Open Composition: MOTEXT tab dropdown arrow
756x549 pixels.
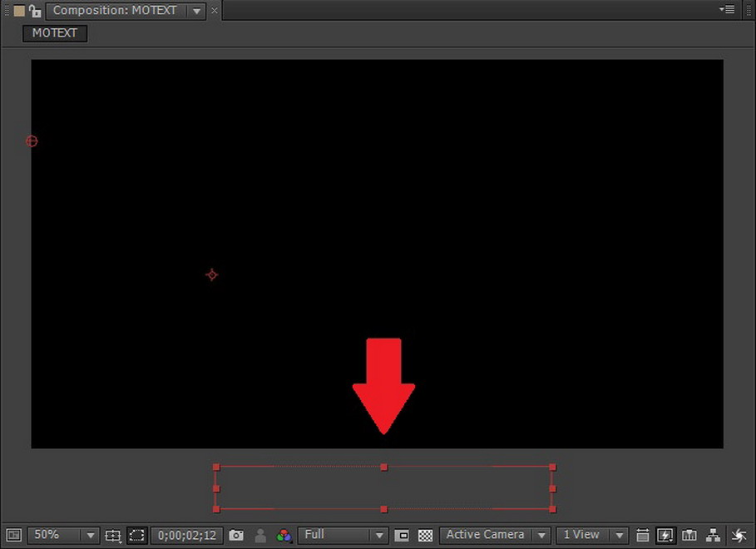tap(197, 11)
